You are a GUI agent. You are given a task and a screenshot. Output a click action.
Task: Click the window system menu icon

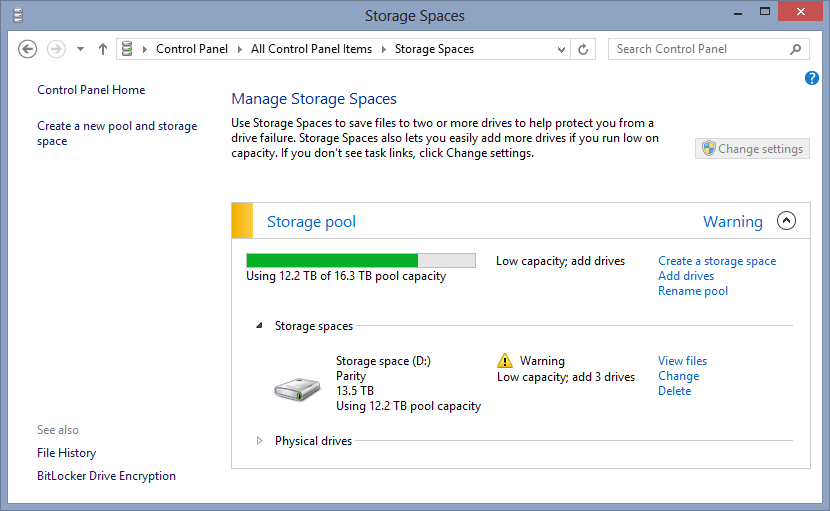pyautogui.click(x=18, y=15)
